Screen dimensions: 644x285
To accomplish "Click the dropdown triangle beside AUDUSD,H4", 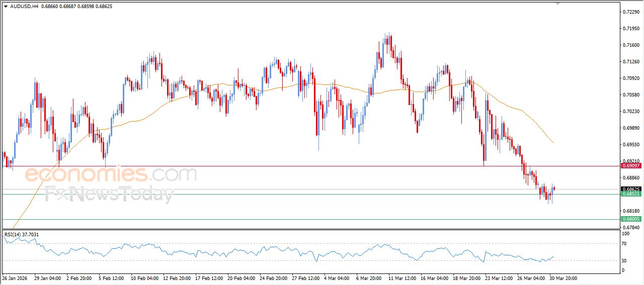I will pos(6,6).
